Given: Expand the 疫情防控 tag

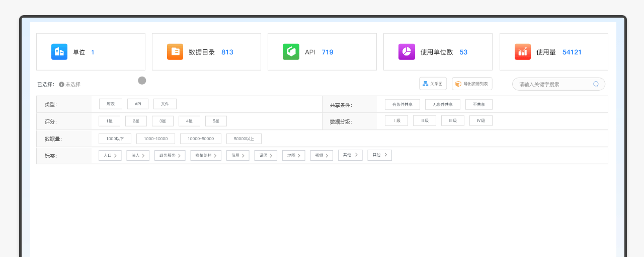Looking at the screenshot, I should [206, 156].
